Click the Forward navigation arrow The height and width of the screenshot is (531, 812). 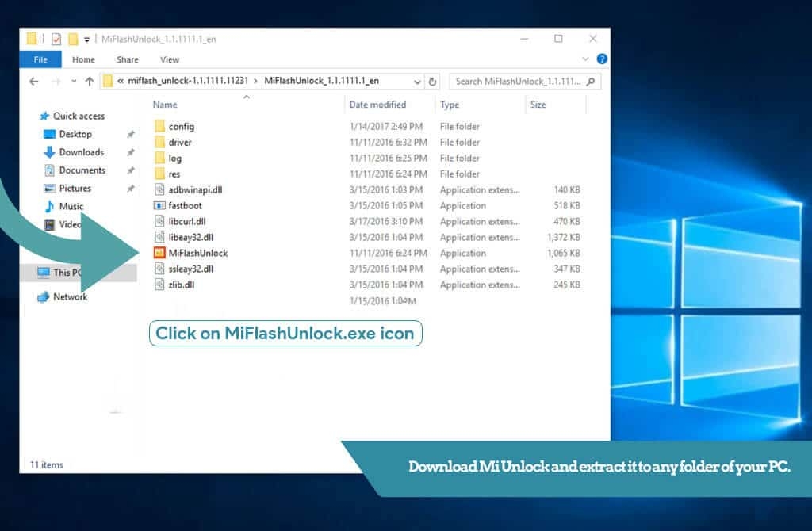56,82
